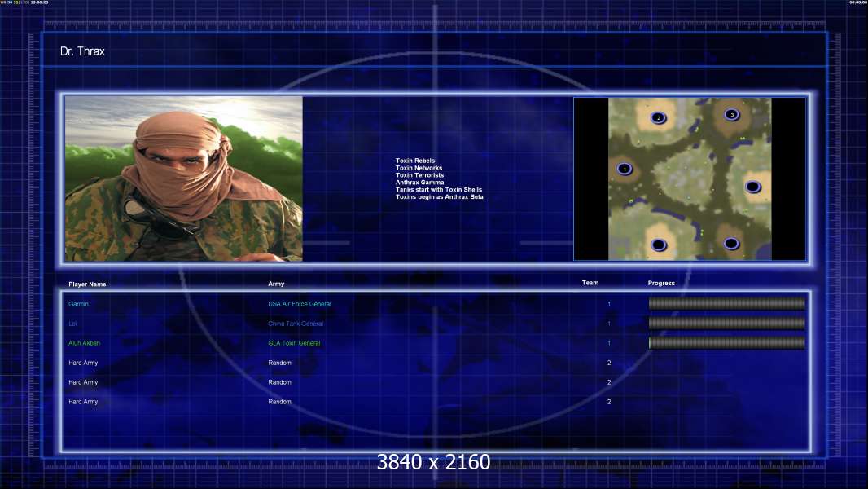Select the Toxin Networks bonus line

(419, 168)
